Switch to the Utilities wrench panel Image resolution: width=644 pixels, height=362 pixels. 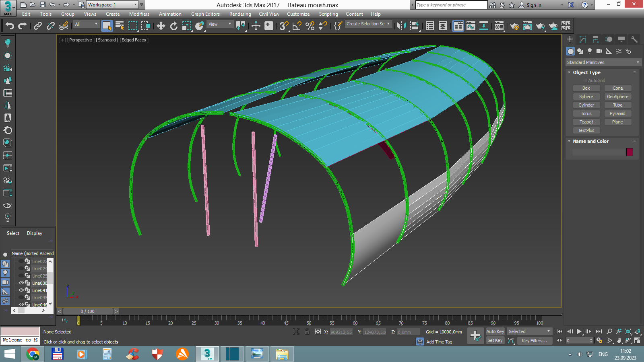634,39
